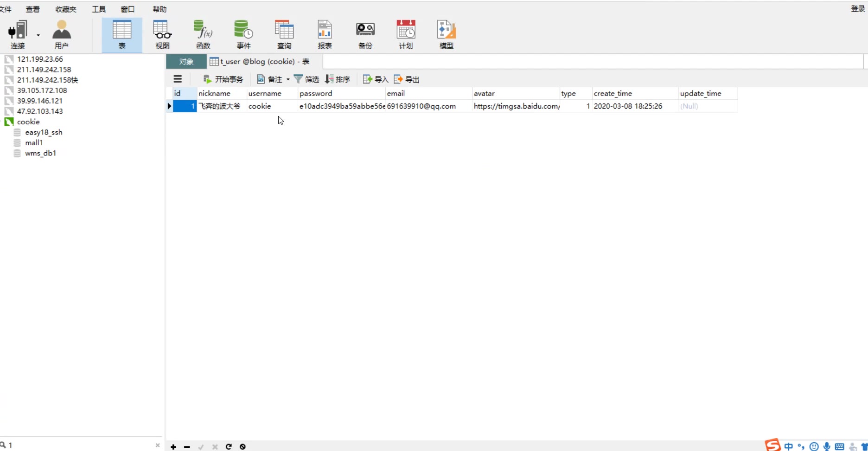Click the emoji icon in IME bar

pos(814,446)
